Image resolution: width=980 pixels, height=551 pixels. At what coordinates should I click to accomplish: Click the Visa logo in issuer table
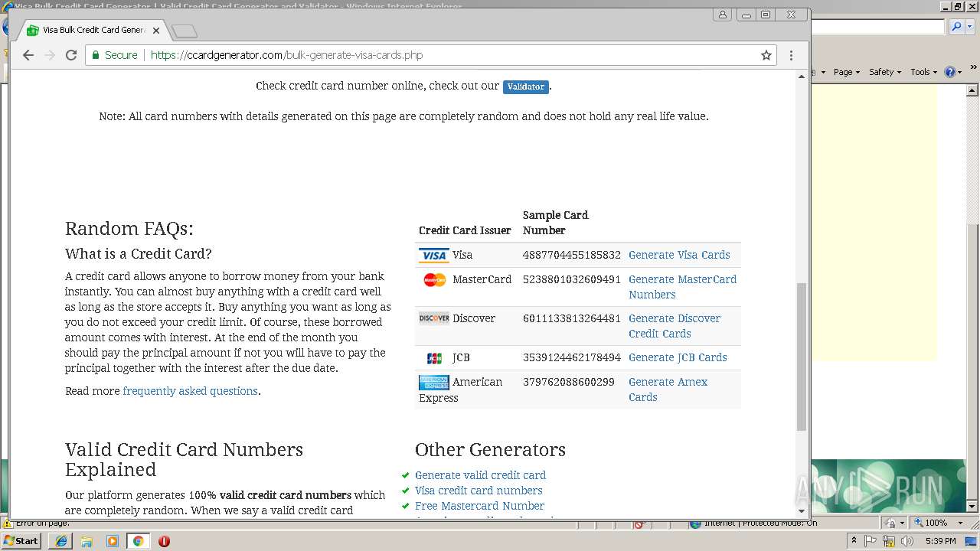coord(433,255)
